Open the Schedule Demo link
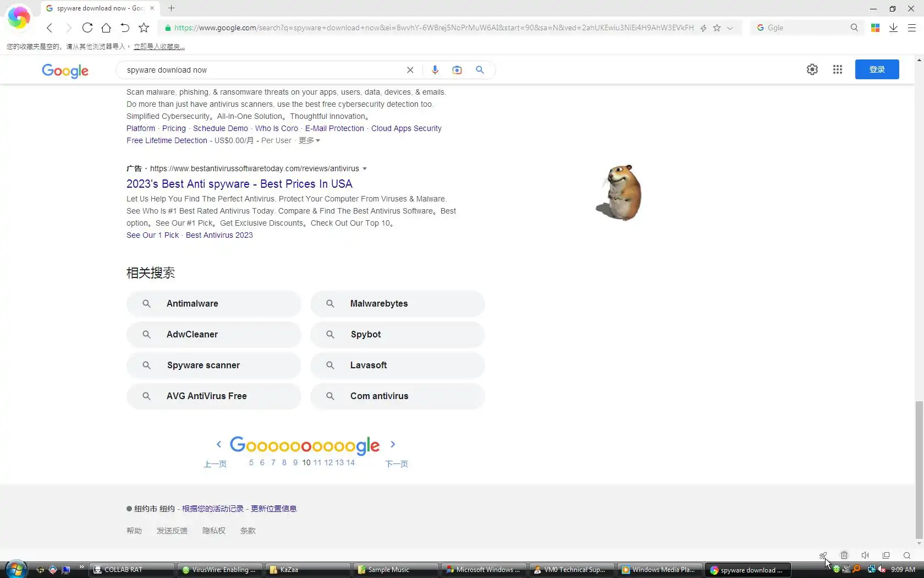Viewport: 924px width, 578px height. (x=221, y=128)
